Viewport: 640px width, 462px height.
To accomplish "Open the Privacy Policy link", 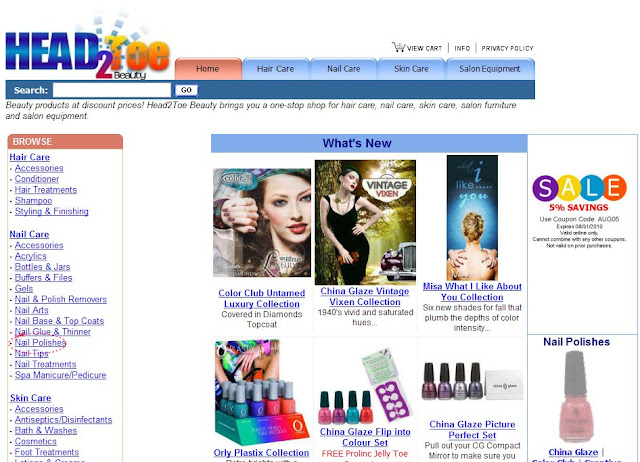I will [507, 48].
